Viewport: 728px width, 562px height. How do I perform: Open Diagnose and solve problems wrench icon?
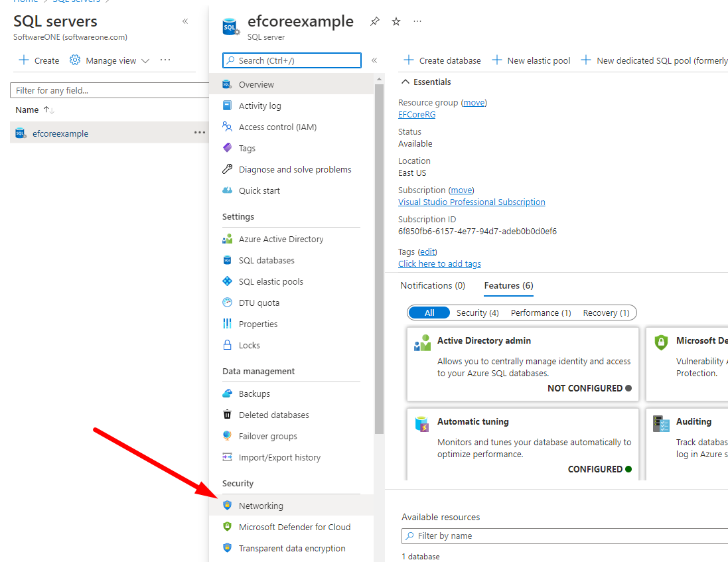point(227,169)
